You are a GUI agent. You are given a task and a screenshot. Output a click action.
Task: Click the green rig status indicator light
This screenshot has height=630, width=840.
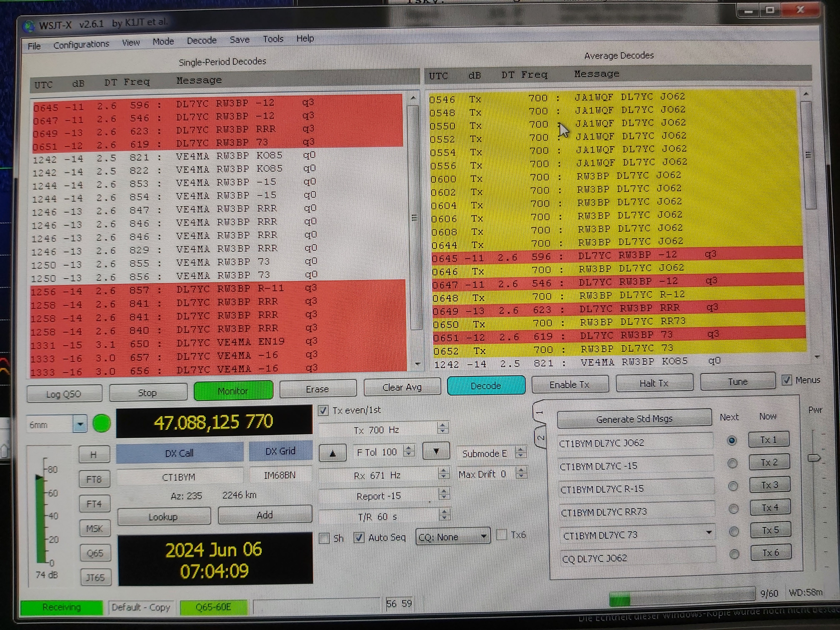point(101,423)
